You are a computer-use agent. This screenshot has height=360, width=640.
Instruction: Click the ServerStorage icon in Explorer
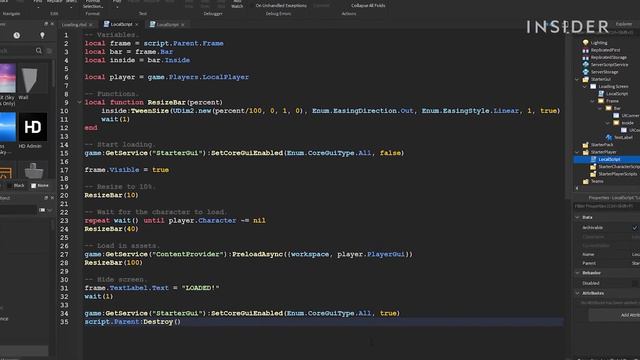point(586,72)
